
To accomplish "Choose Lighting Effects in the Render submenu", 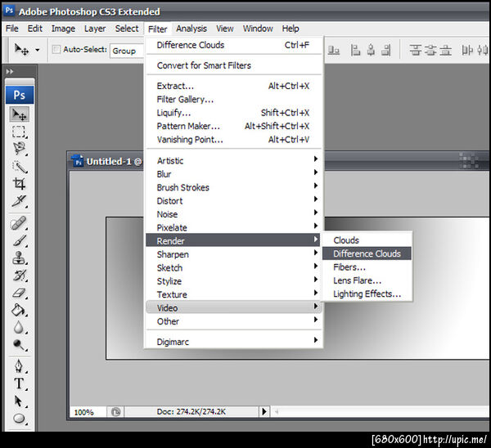I will tap(367, 293).
